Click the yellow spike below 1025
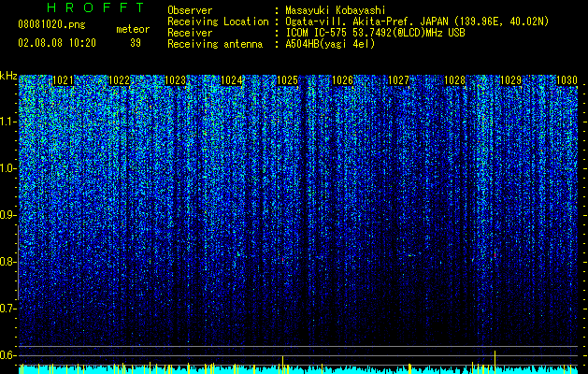Viewport: 588px width, 374px height. (282, 365)
